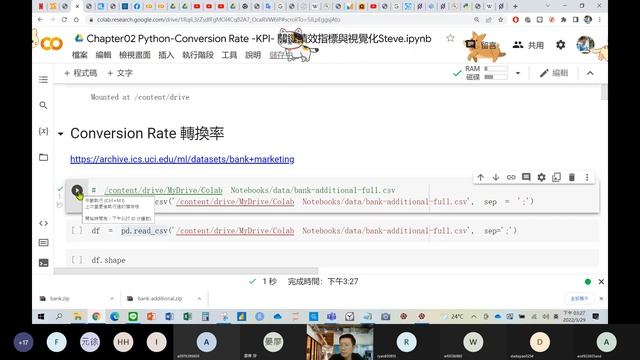The image size is (640, 360).
Task: Open the 檢視畫面 menu
Action: [x=135, y=55]
